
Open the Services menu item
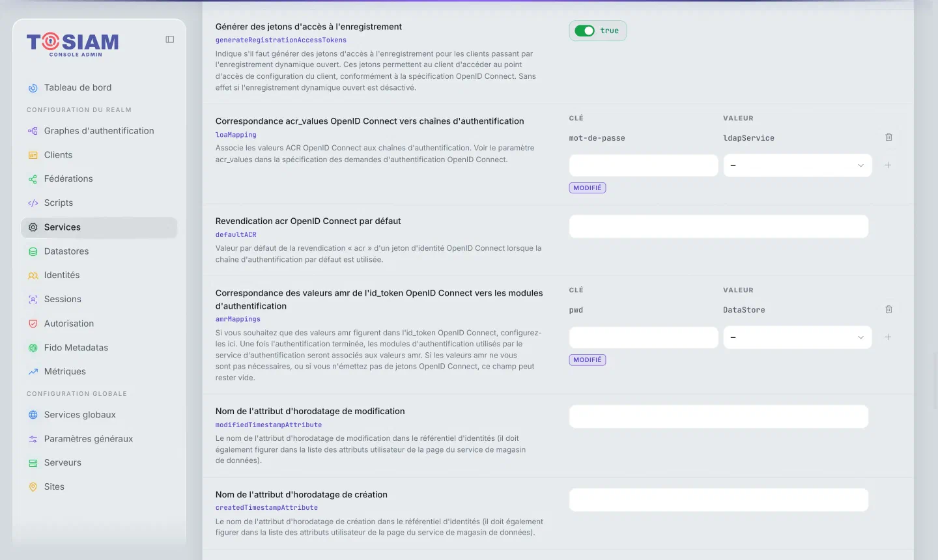(x=99, y=227)
